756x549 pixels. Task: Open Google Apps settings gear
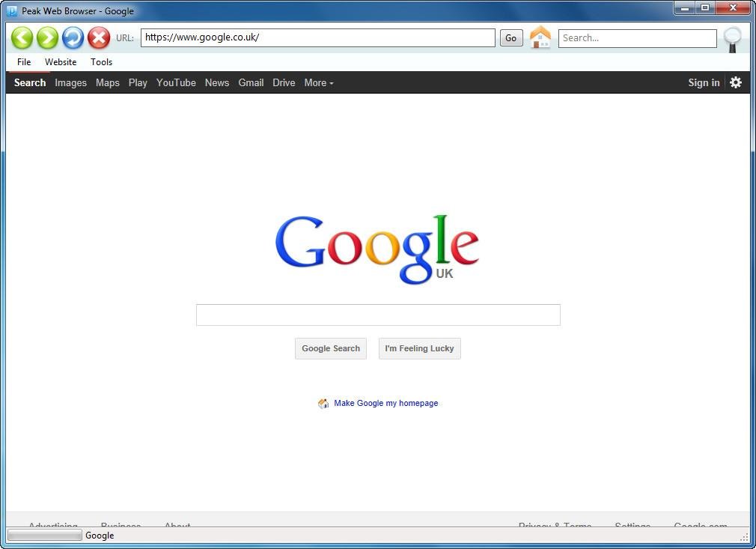point(736,82)
